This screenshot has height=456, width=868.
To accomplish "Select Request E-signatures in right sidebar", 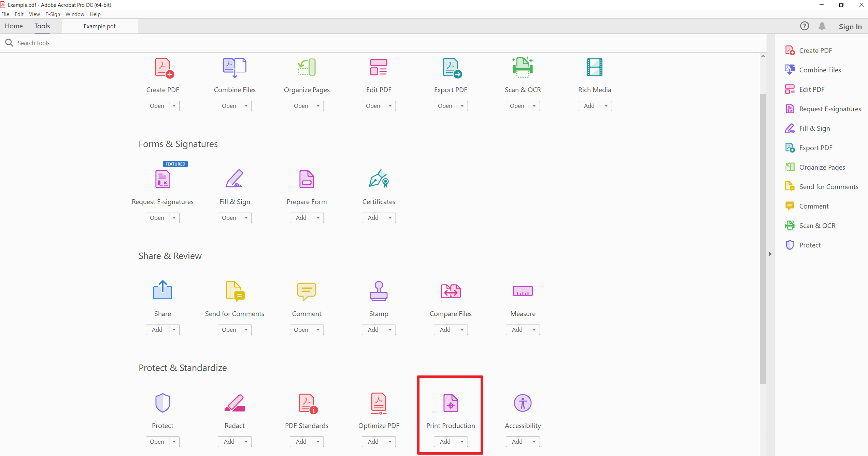I will click(823, 109).
